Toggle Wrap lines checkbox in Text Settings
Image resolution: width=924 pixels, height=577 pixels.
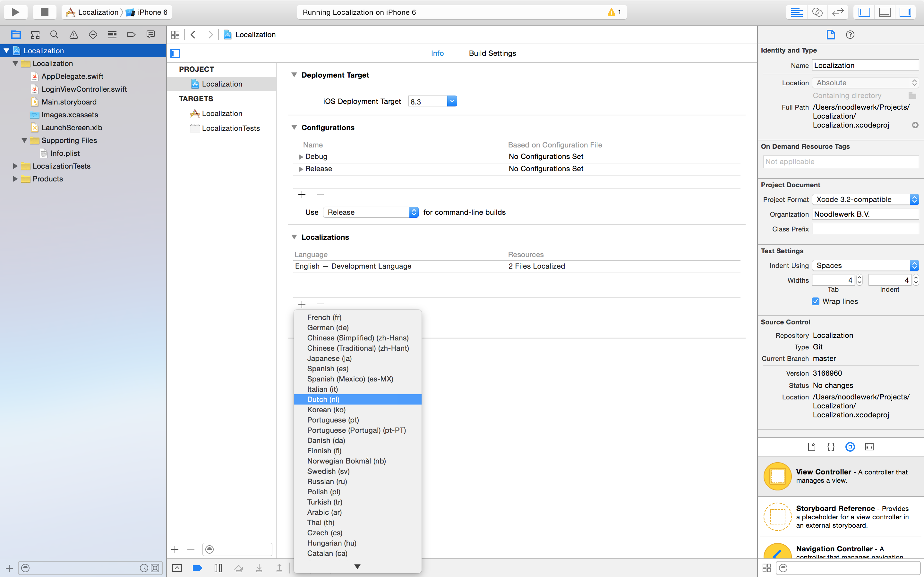(815, 301)
